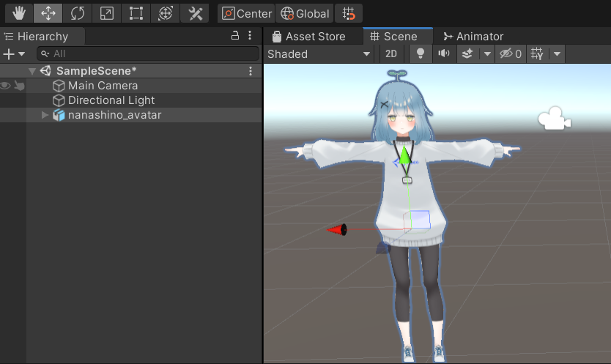Toggle Main Camera visibility eye

tap(5, 86)
